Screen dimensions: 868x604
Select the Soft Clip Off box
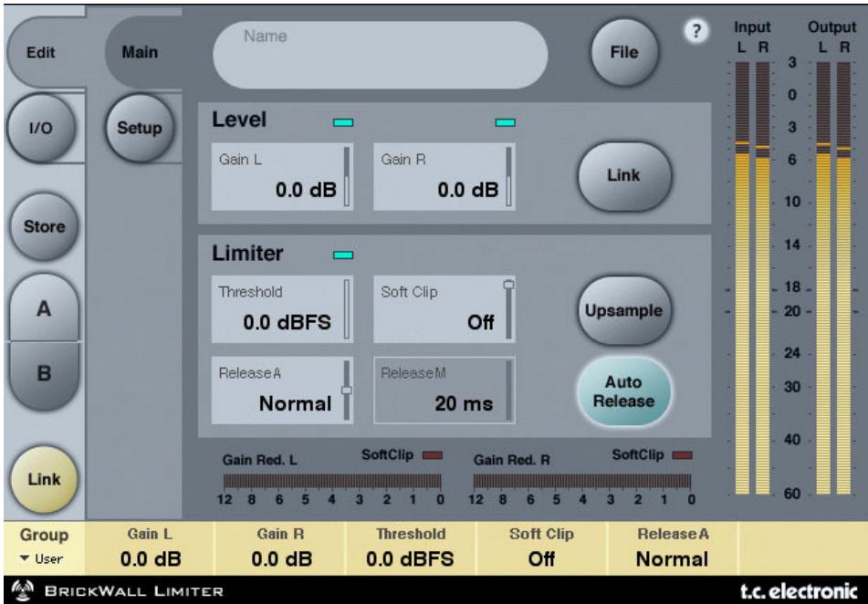(444, 309)
